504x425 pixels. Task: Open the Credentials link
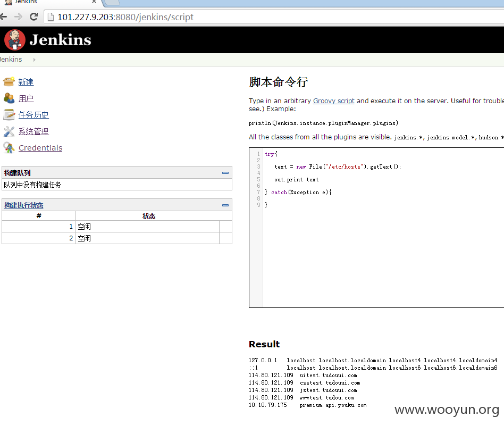(x=40, y=148)
